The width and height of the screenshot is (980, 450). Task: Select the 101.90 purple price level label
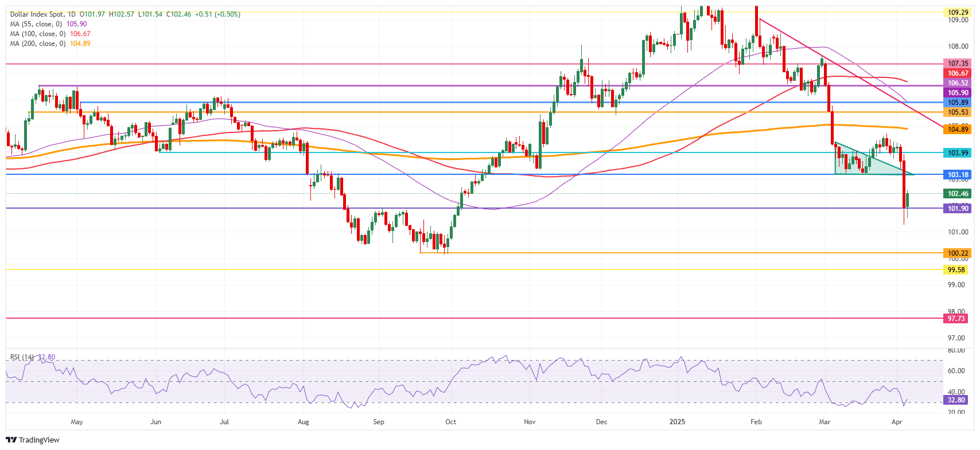coord(958,209)
